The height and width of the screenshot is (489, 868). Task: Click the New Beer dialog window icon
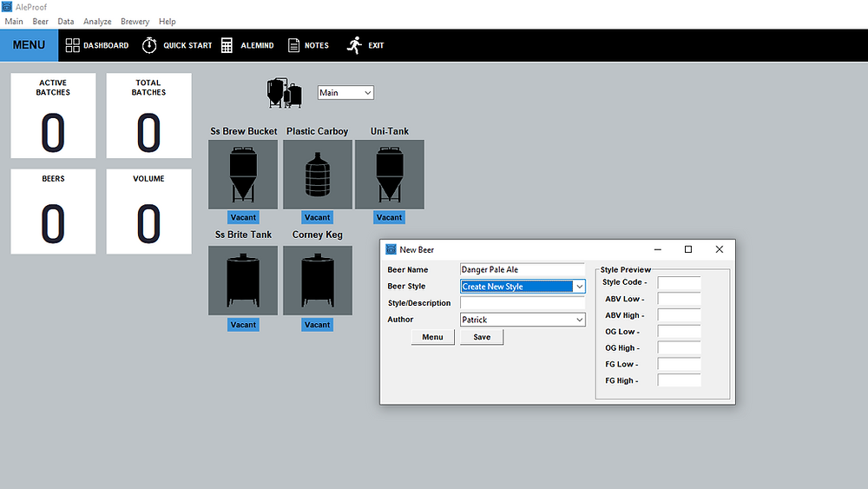click(x=391, y=249)
